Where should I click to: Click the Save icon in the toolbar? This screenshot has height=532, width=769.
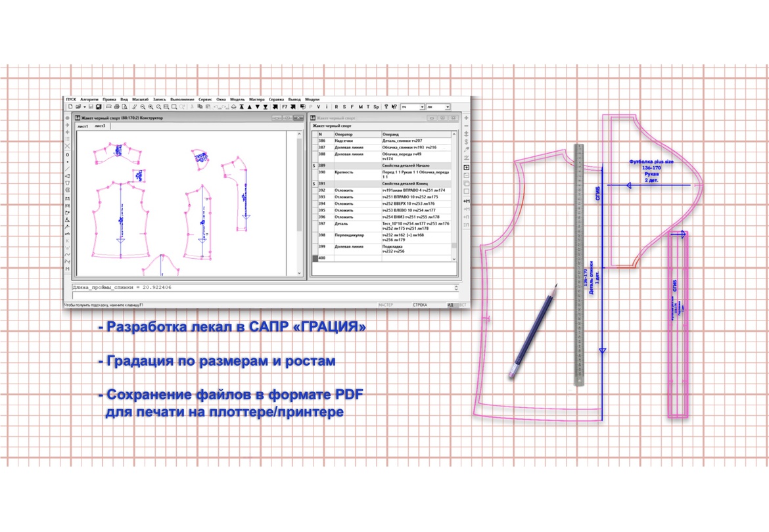pos(91,106)
